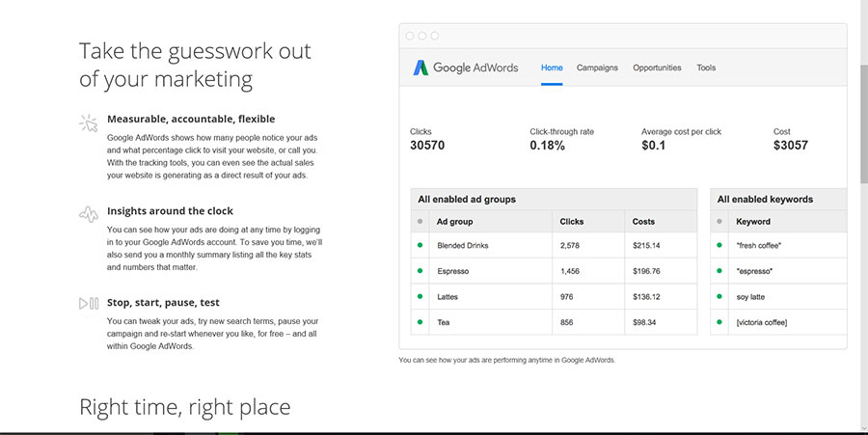Viewport: 868px width, 435px height.
Task: Click the green dot beside "fresh coffee" keyword
Action: point(719,245)
